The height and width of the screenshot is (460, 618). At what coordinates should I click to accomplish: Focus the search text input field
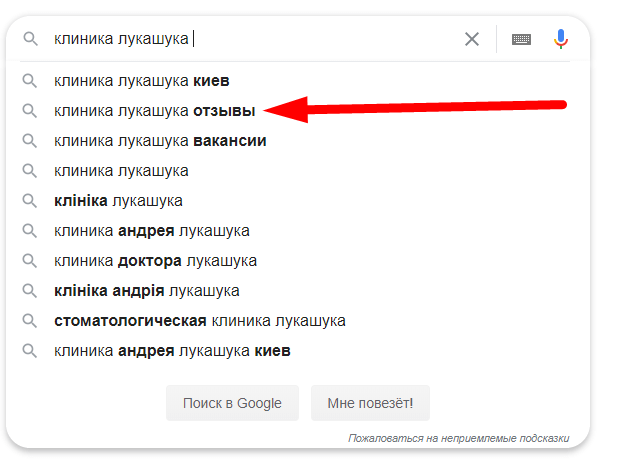tap(300, 39)
